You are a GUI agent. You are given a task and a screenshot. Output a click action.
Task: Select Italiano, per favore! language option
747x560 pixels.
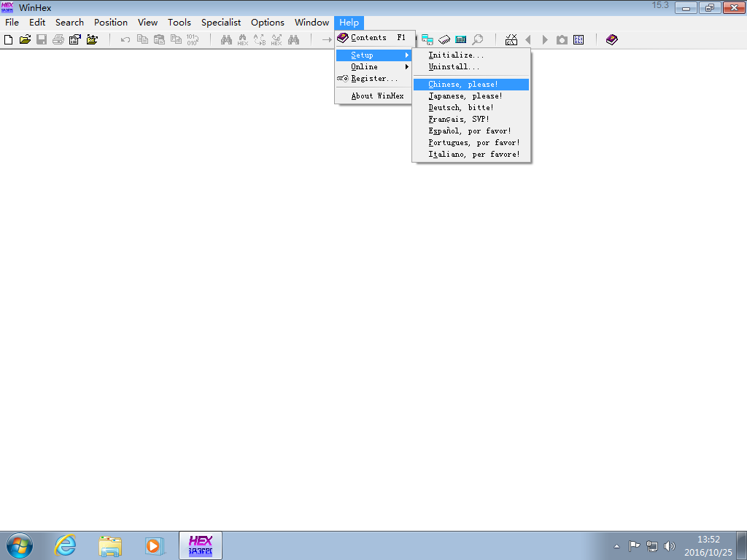(471, 155)
